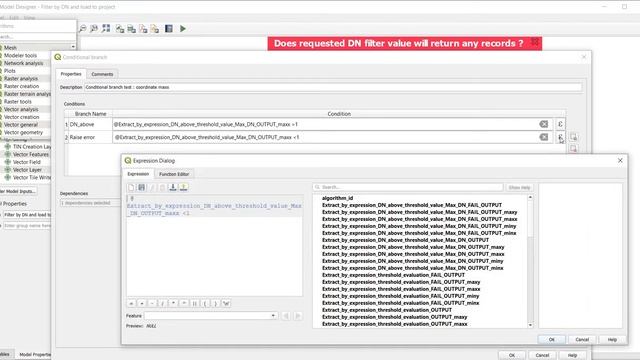The image size is (640, 360).
Task: Click Cancel in the Conditional branch dialog
Action: [542, 355]
